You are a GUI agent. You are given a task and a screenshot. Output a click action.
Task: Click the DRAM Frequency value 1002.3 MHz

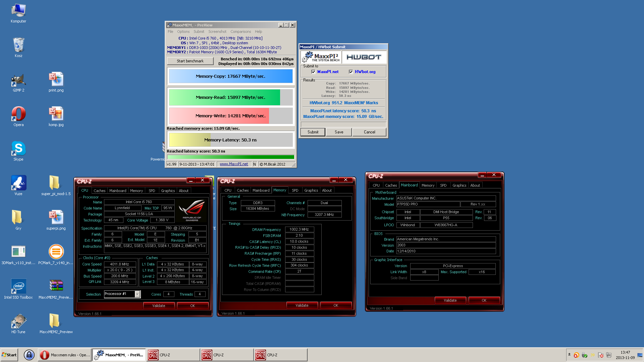[x=299, y=230]
